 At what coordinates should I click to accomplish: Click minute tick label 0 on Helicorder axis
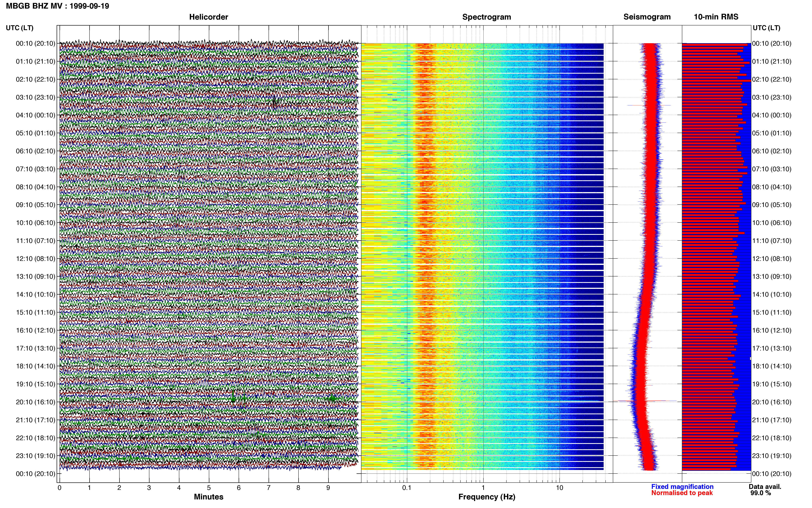pyautogui.click(x=59, y=488)
